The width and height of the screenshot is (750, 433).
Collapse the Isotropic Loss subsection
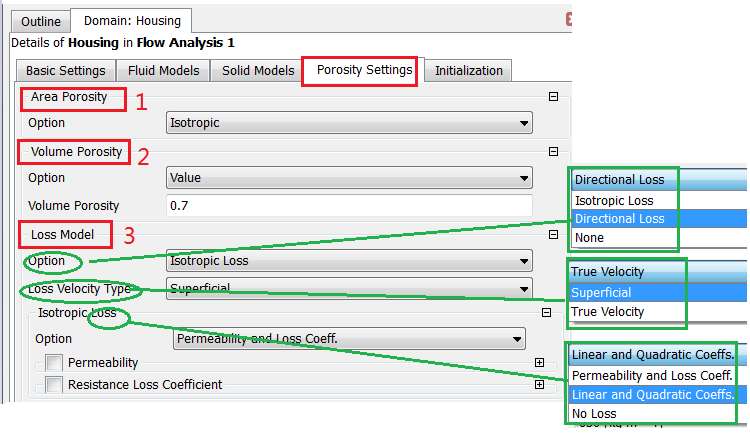point(546,312)
